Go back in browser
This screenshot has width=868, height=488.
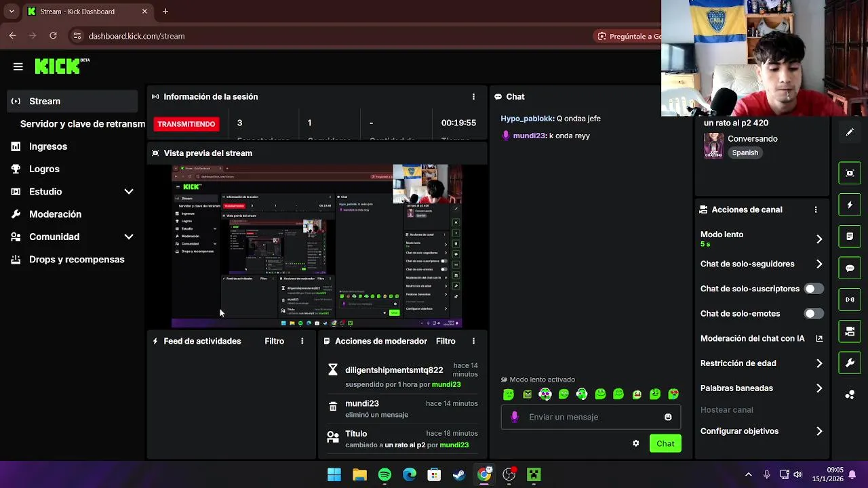click(x=12, y=36)
